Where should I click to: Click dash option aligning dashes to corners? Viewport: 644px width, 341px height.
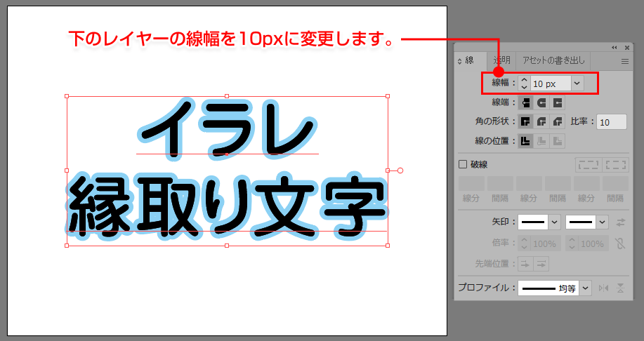[615, 165]
